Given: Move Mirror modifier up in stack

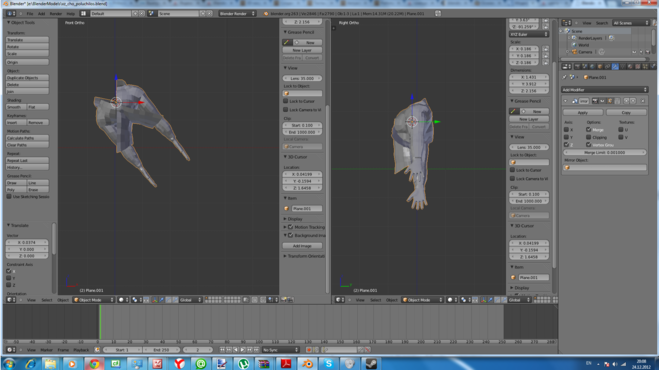Looking at the screenshot, I should click(627, 101).
